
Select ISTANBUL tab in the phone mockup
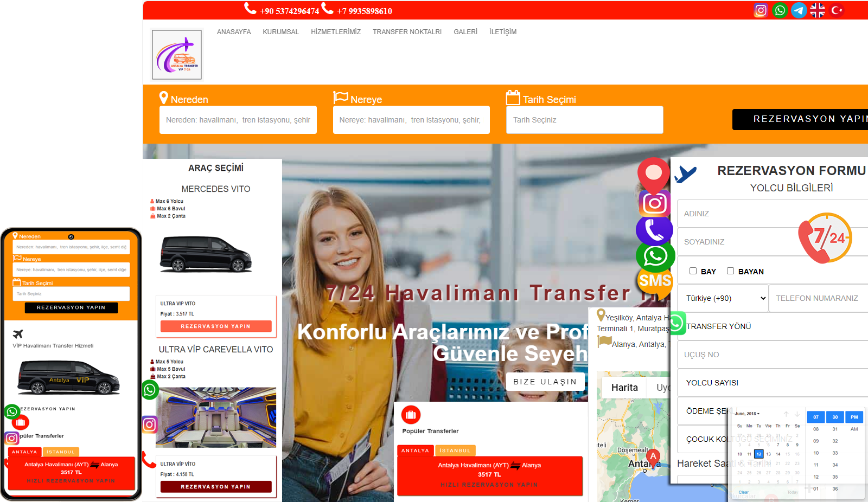60,452
